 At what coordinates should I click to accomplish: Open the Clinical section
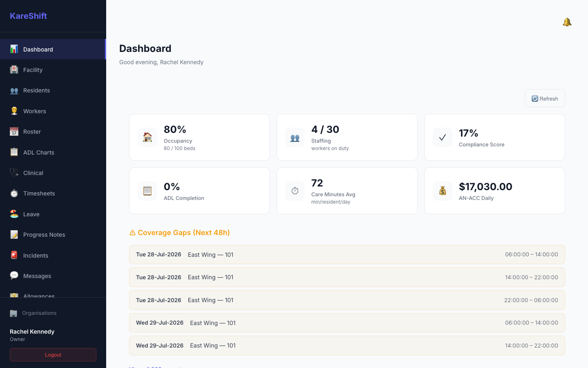tap(53, 173)
